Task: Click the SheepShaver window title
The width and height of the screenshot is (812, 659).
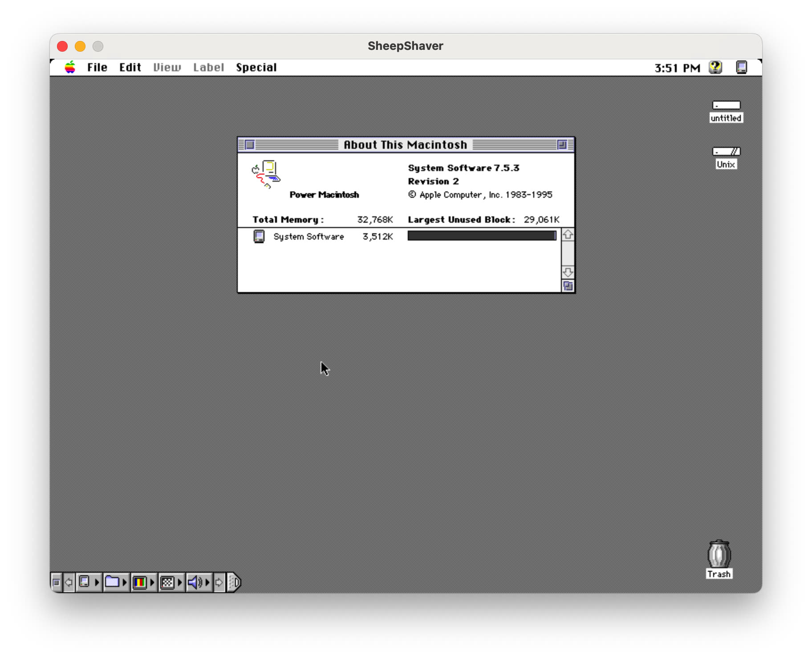Action: 406,46
